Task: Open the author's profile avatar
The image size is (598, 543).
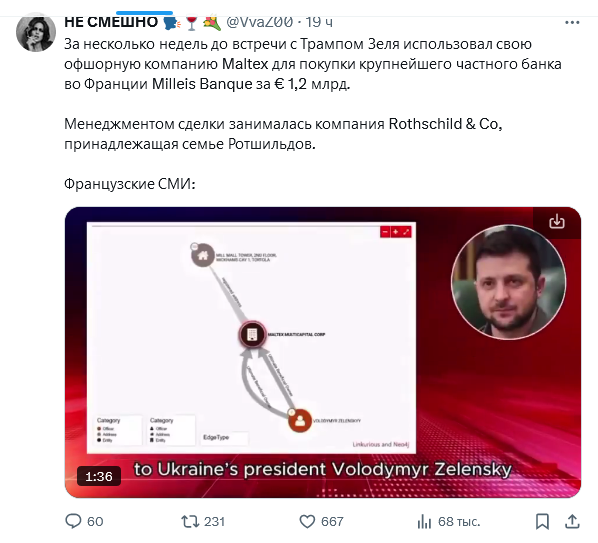Action: [36, 32]
